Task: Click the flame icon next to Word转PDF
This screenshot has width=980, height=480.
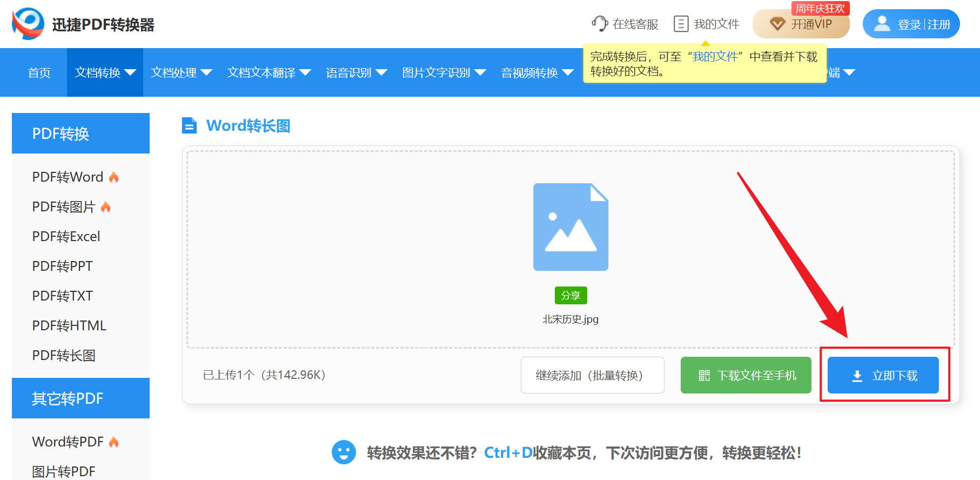Action: [113, 442]
